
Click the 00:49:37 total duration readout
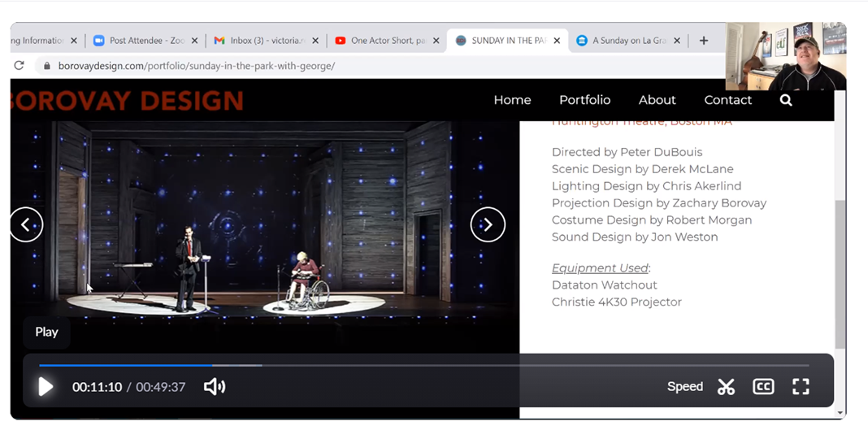[x=161, y=387]
